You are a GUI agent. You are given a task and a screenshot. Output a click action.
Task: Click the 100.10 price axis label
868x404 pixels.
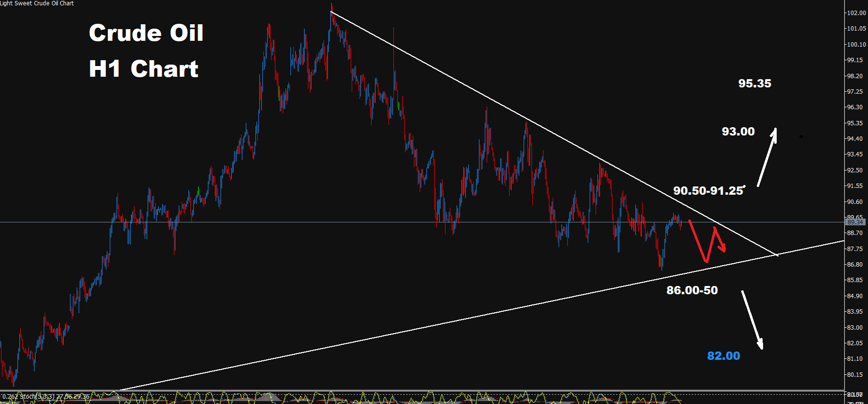(x=856, y=45)
